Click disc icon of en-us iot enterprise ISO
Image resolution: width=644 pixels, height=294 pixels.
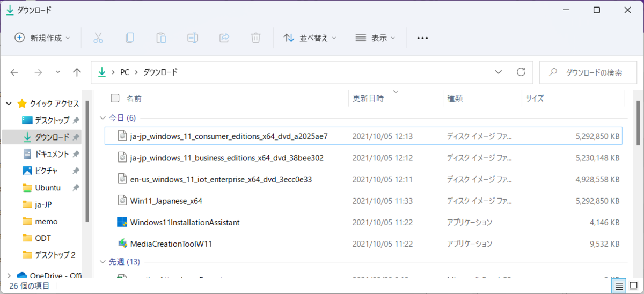(122, 179)
